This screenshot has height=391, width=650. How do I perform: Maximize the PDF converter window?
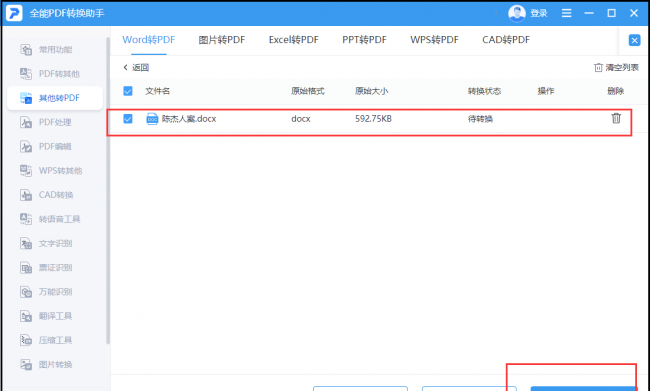pos(611,13)
